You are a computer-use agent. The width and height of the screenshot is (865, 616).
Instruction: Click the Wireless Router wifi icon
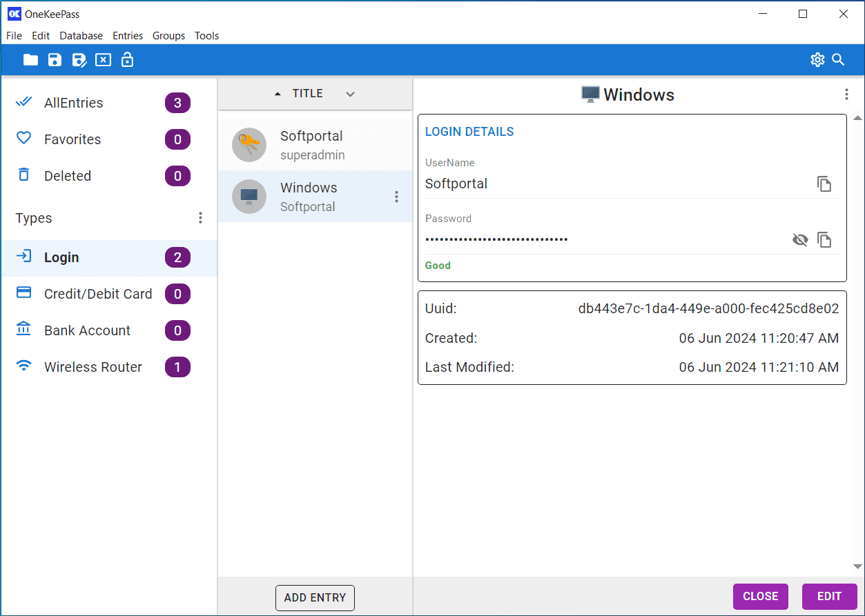click(x=24, y=366)
